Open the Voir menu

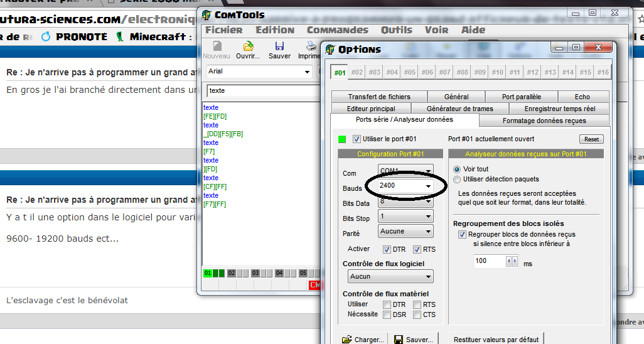pyautogui.click(x=437, y=30)
